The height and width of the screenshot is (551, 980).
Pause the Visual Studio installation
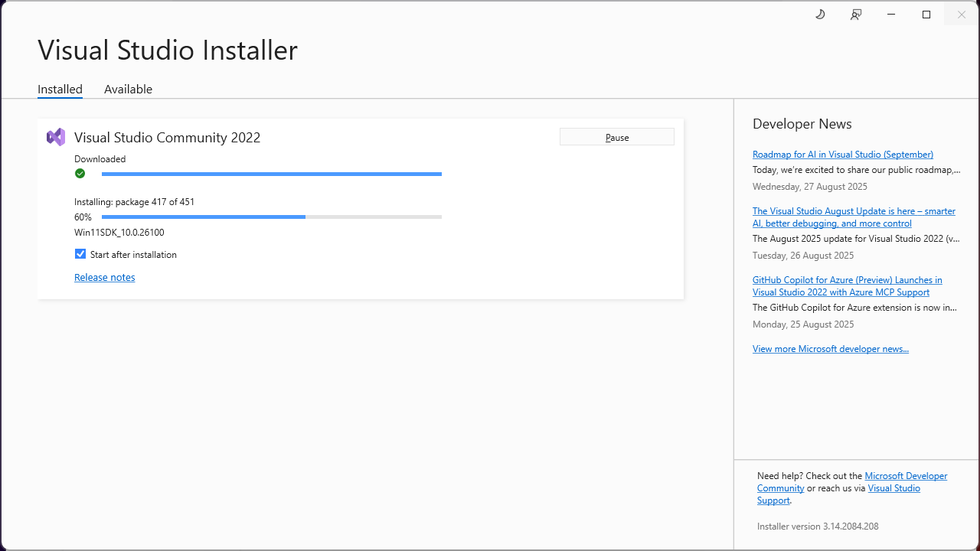(x=616, y=137)
